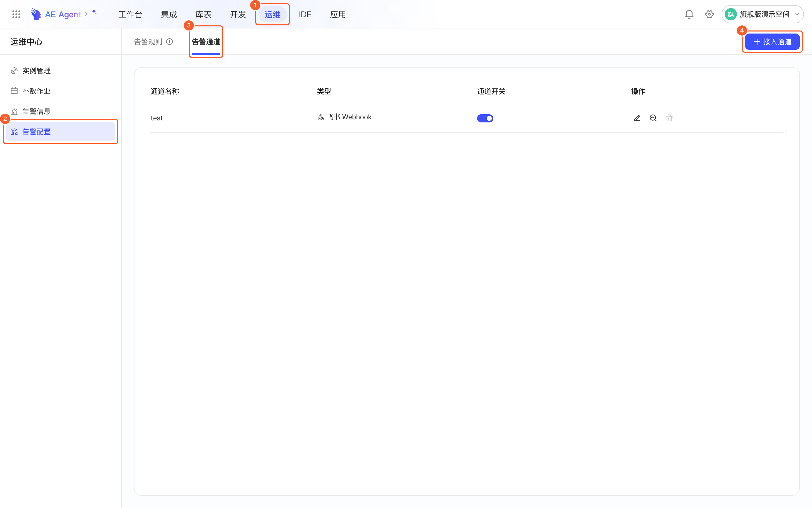Click the channel name "test"
This screenshot has height=508, width=812.
tap(157, 118)
